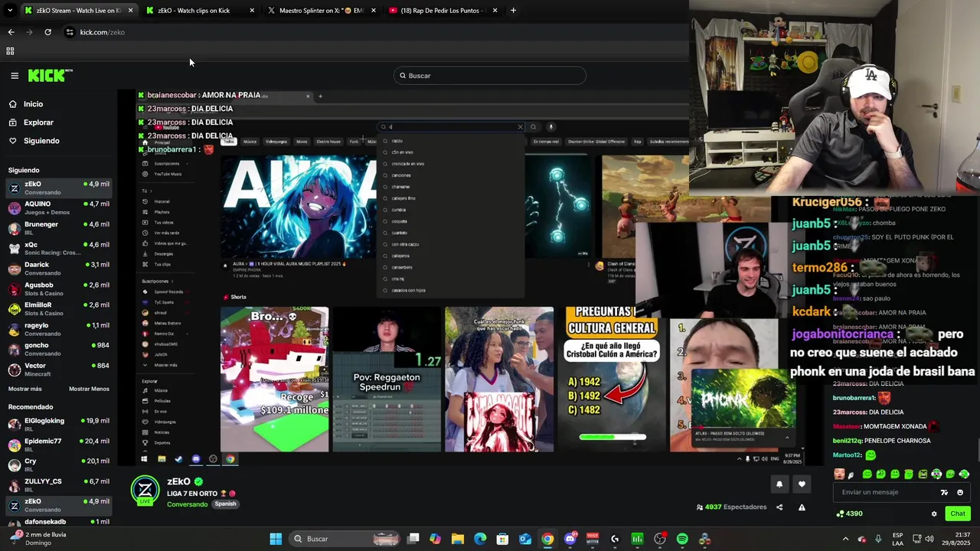Screen dimensions: 980x551
Task: Go to Inicio in the sidebar
Action: pos(33,104)
